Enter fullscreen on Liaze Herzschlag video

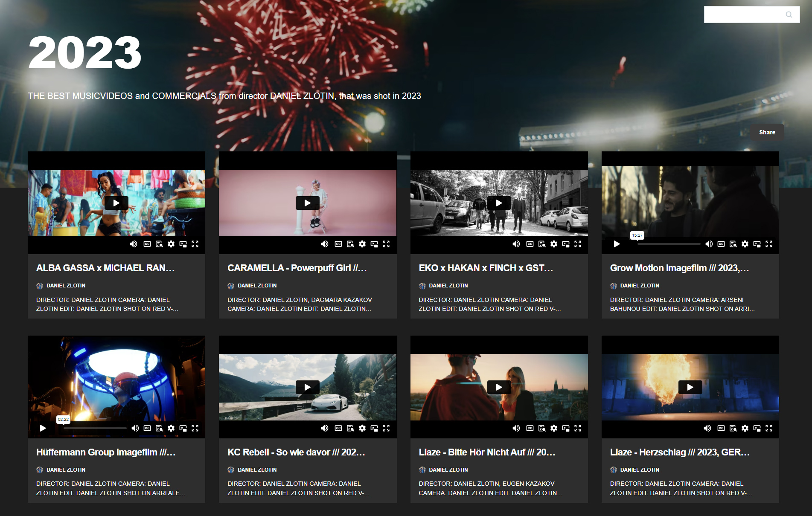coord(769,428)
